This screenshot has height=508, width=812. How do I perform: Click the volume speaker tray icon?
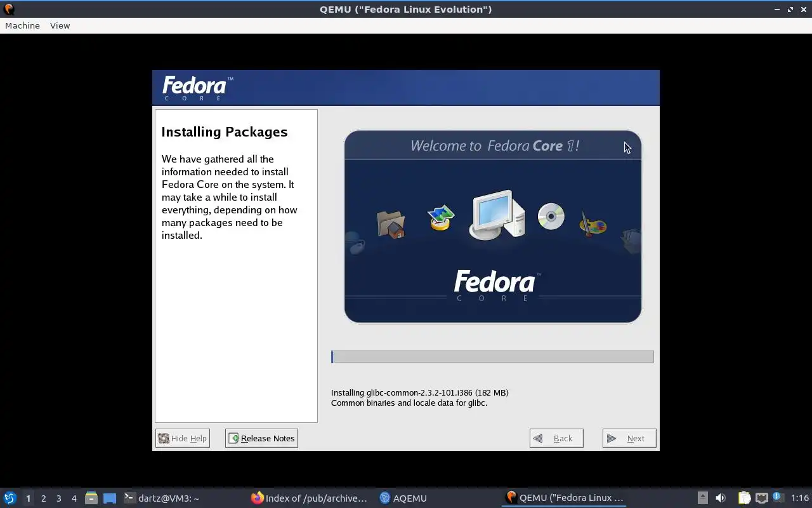click(721, 498)
